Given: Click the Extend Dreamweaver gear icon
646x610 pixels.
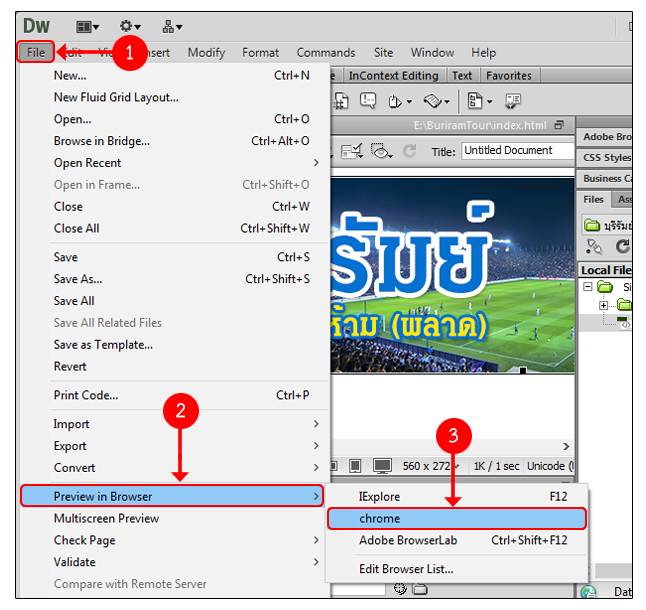Looking at the screenshot, I should click(x=130, y=27).
